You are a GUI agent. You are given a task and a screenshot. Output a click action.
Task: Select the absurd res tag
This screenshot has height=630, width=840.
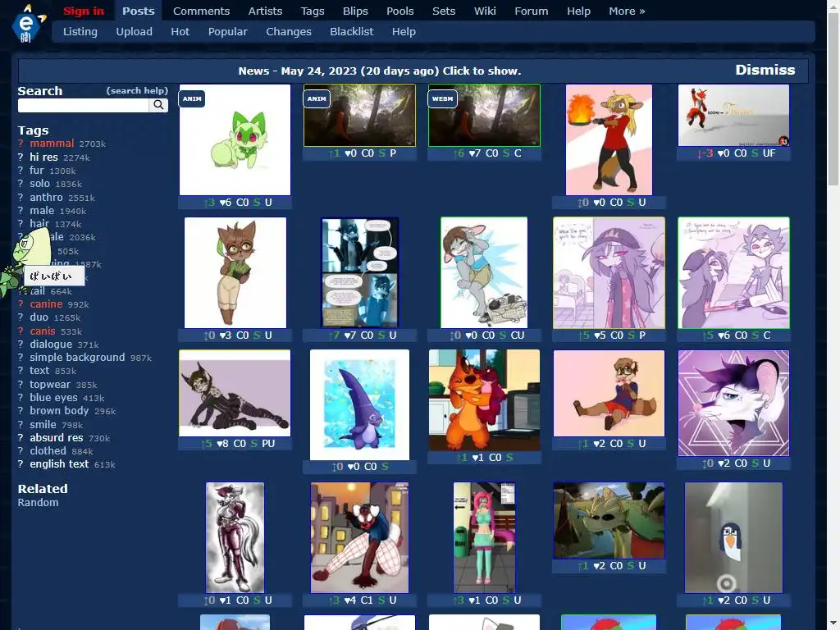57,438
